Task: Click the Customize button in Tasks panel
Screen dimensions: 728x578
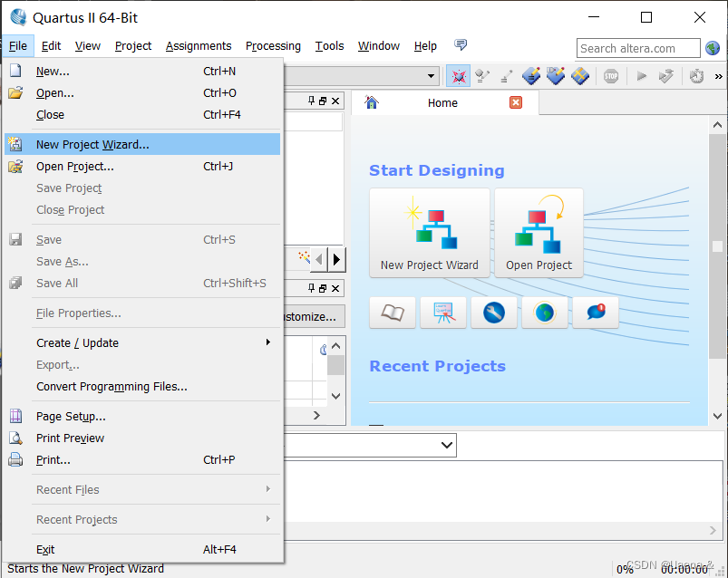Action: [313, 317]
